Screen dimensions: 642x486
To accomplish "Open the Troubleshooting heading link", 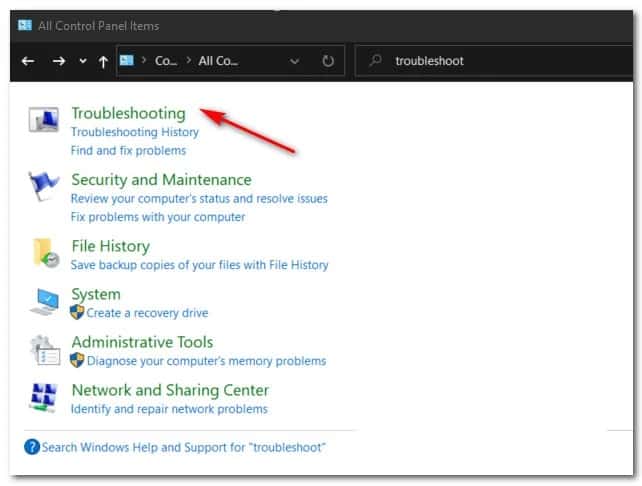I will [129, 113].
